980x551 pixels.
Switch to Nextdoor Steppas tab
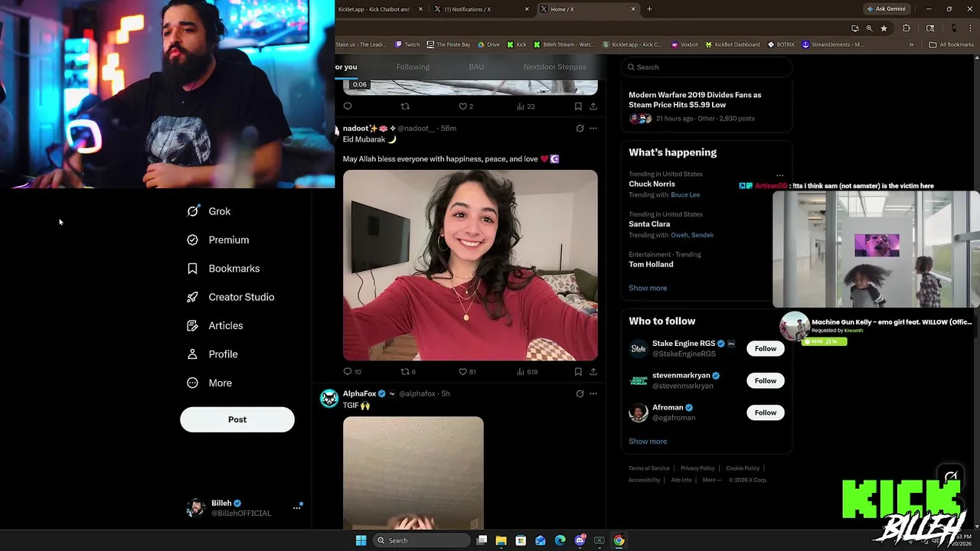point(554,67)
